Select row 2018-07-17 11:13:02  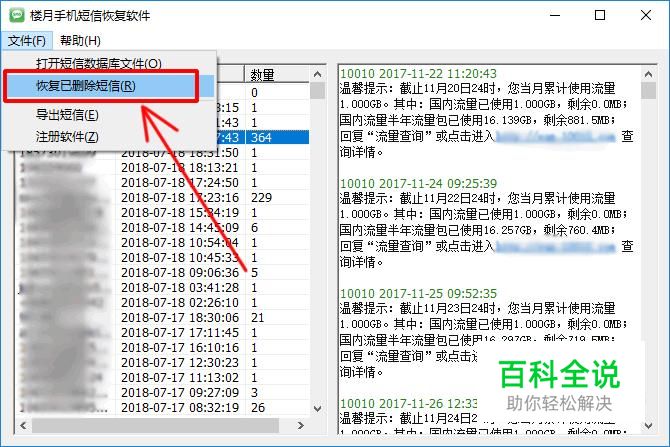point(162,377)
